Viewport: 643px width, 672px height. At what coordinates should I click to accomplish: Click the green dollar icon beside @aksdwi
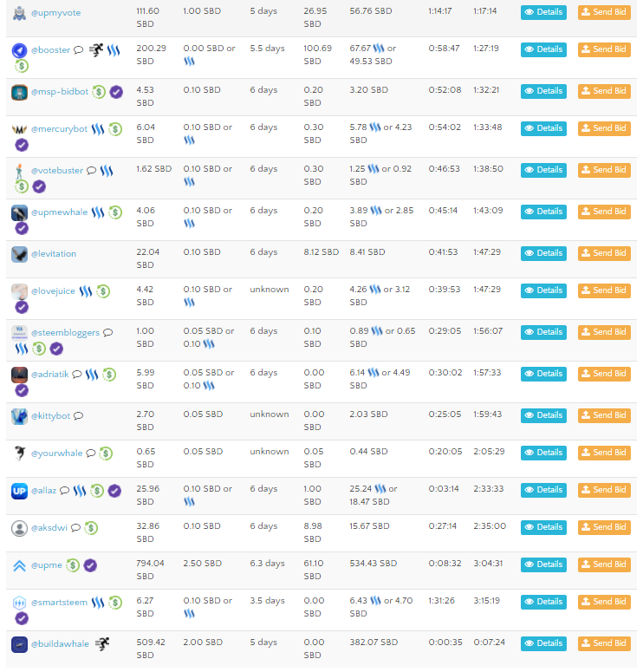[91, 528]
